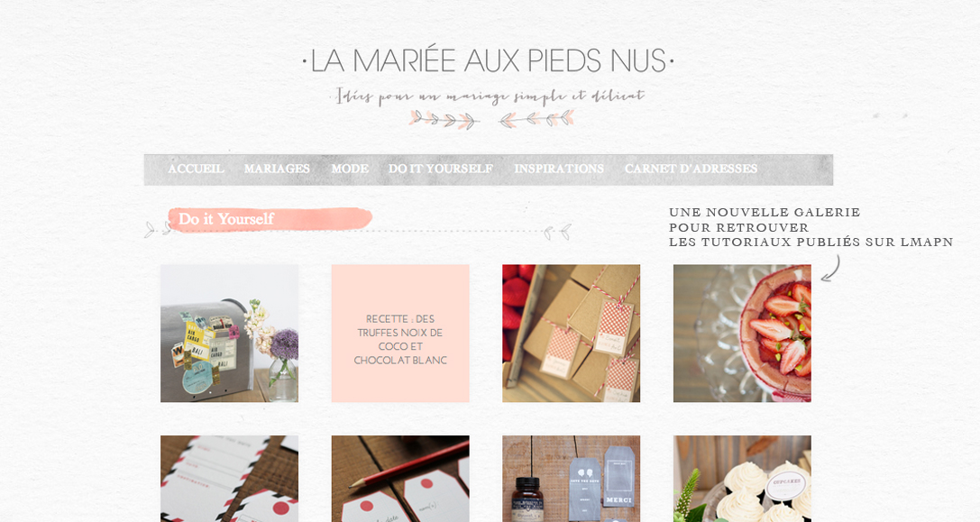The image size is (980, 522).
Task: Open the suitcase with travel stickers thumbnail
Action: tap(229, 334)
